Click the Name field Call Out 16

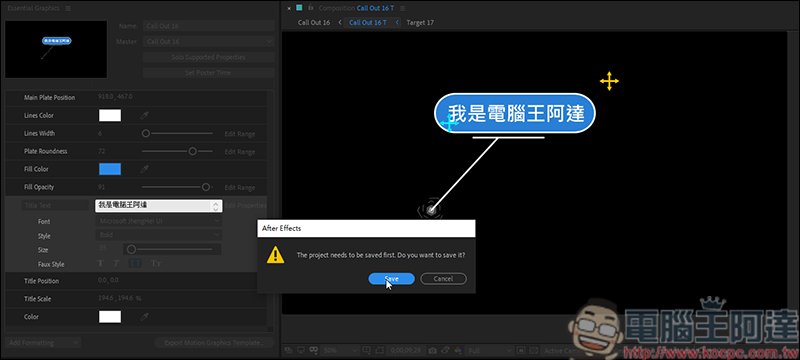point(208,25)
